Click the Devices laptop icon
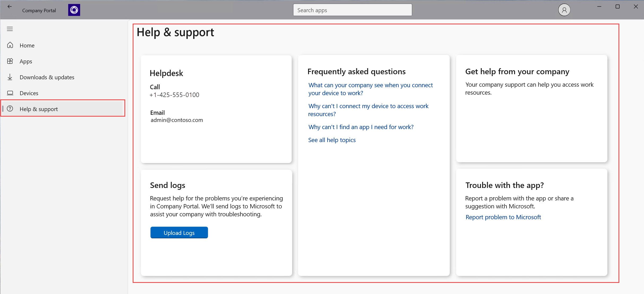Image resolution: width=644 pixels, height=294 pixels. pyautogui.click(x=10, y=93)
